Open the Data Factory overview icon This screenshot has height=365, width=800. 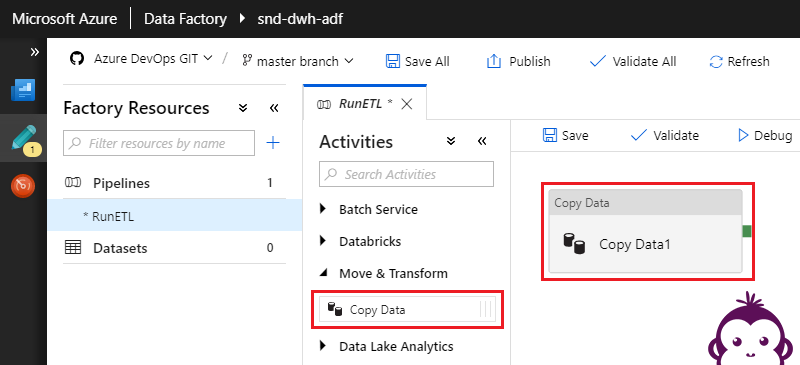coord(23,90)
